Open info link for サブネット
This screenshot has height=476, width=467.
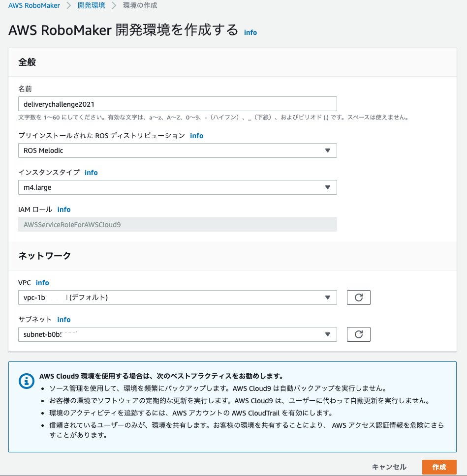click(x=64, y=320)
